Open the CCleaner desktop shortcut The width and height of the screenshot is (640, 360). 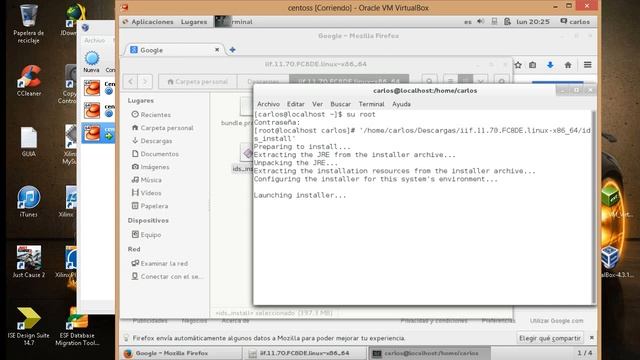(29, 80)
